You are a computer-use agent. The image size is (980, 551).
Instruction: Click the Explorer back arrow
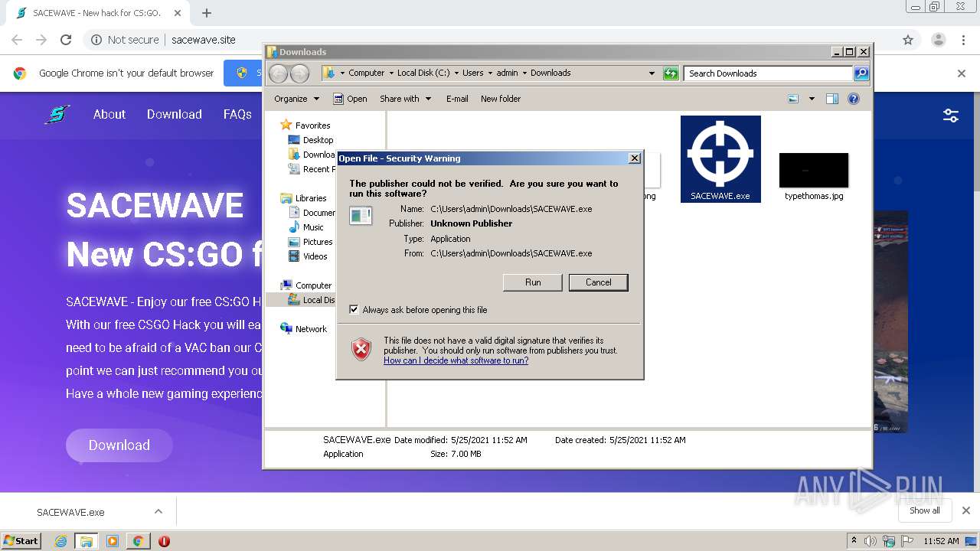[278, 73]
